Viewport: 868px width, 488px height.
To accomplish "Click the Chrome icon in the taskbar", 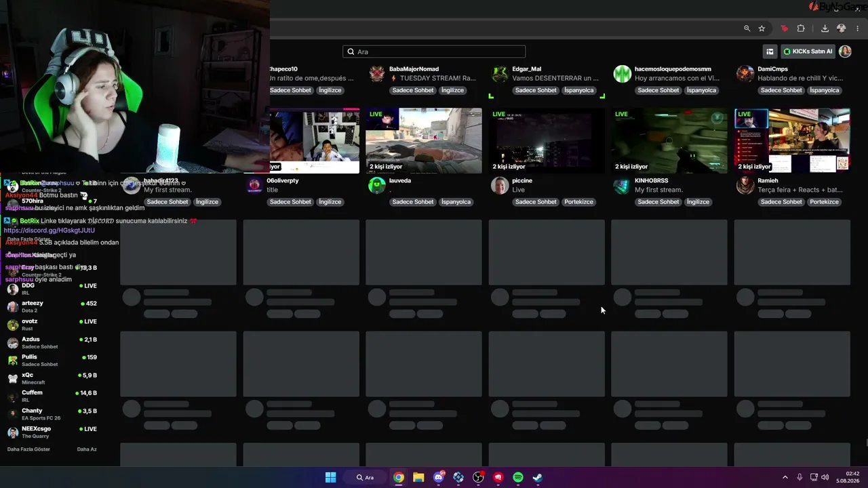I will point(399,477).
